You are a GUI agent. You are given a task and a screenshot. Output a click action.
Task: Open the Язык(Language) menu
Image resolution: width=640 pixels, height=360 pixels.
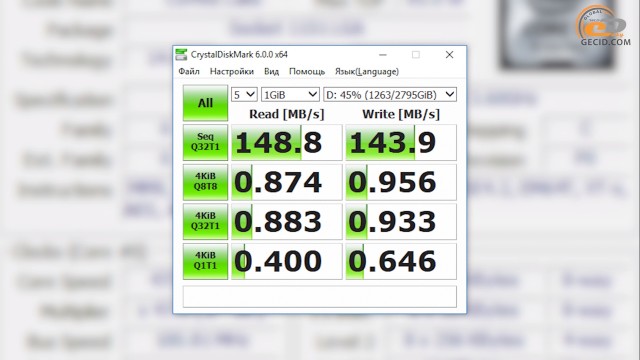tap(367, 71)
